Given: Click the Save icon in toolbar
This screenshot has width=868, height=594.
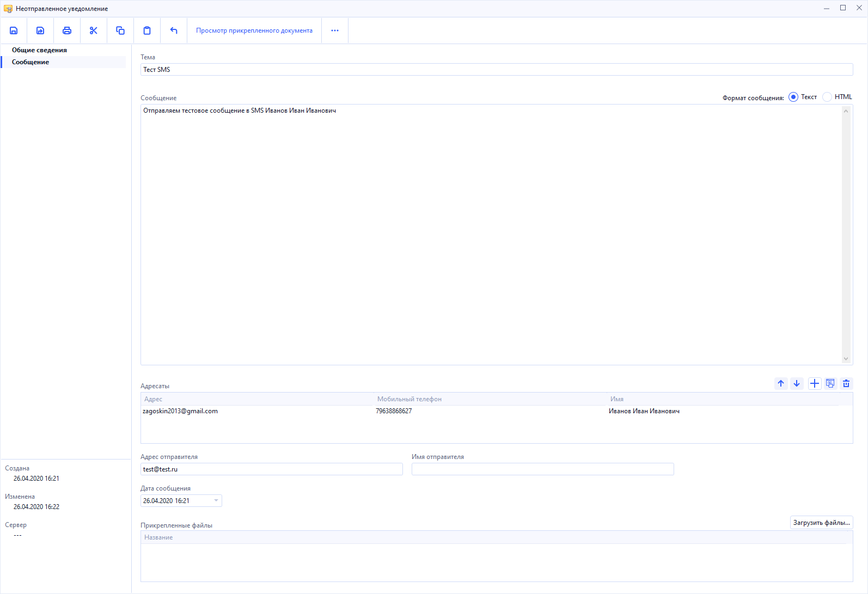Looking at the screenshot, I should [14, 30].
